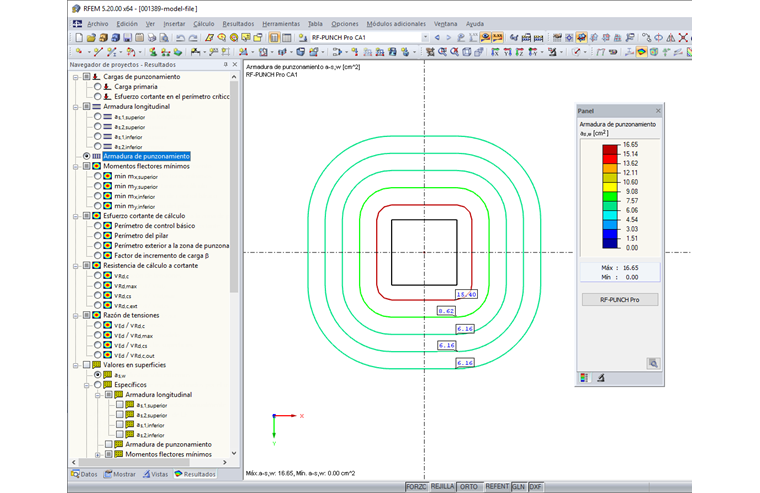Go to the next load case arrow
This screenshot has height=493, width=760.
pos(448,37)
